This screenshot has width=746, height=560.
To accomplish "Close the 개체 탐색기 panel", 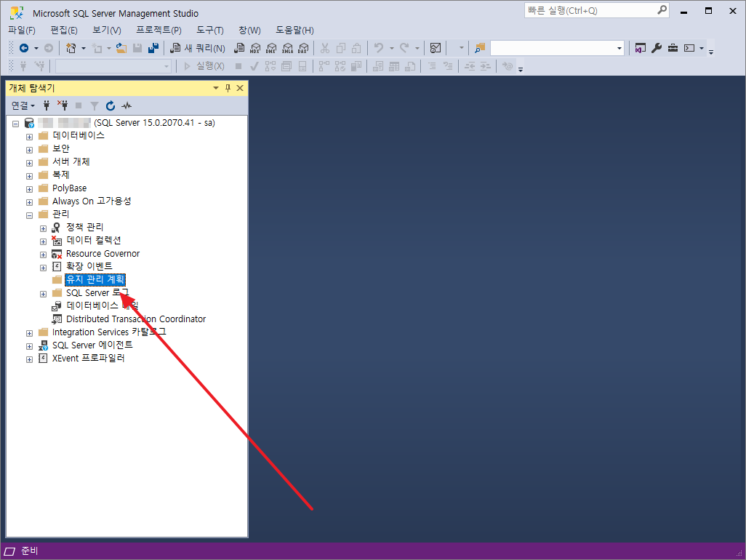I will click(240, 88).
